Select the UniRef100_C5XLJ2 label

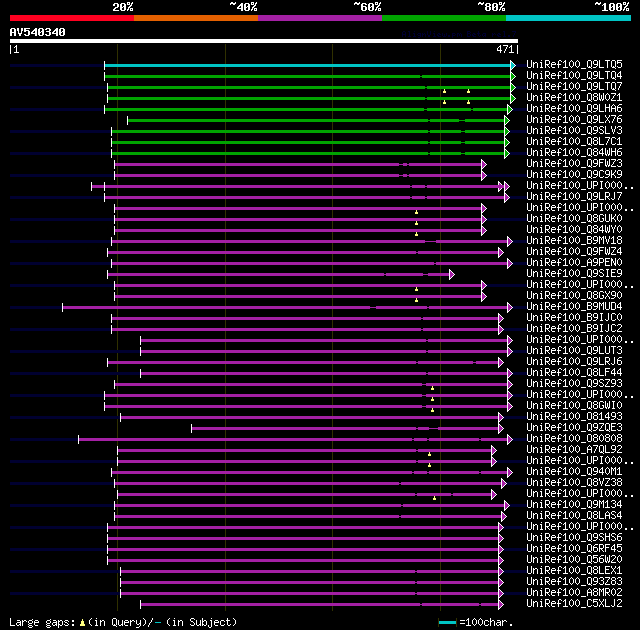tap(574, 604)
